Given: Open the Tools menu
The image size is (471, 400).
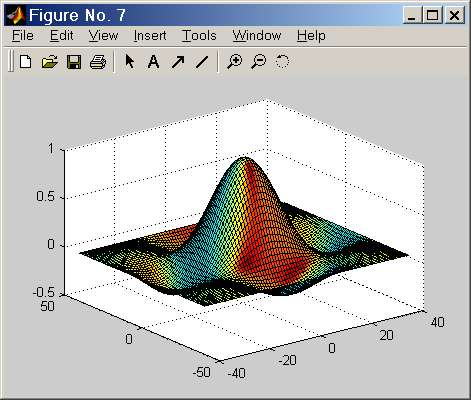Looking at the screenshot, I should click(199, 35).
